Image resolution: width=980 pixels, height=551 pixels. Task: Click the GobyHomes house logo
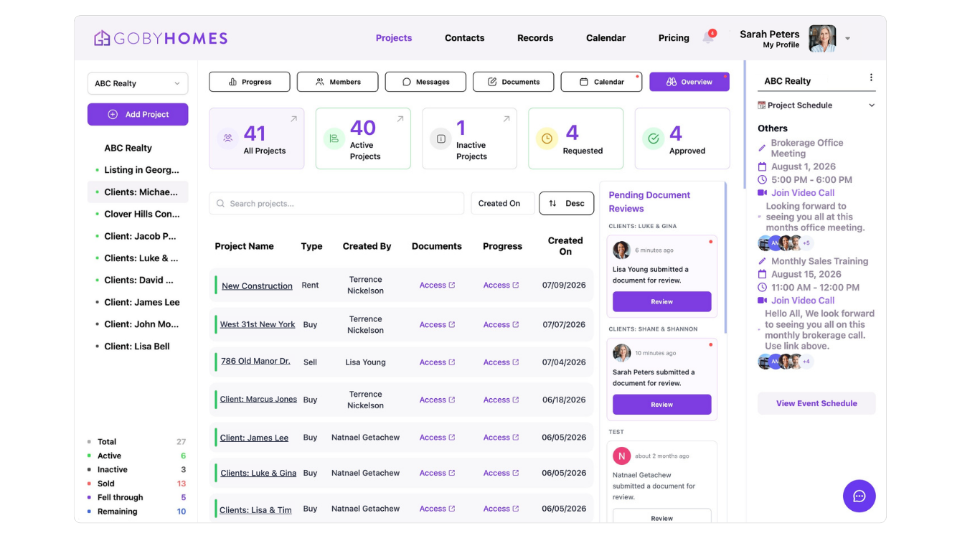tap(102, 38)
